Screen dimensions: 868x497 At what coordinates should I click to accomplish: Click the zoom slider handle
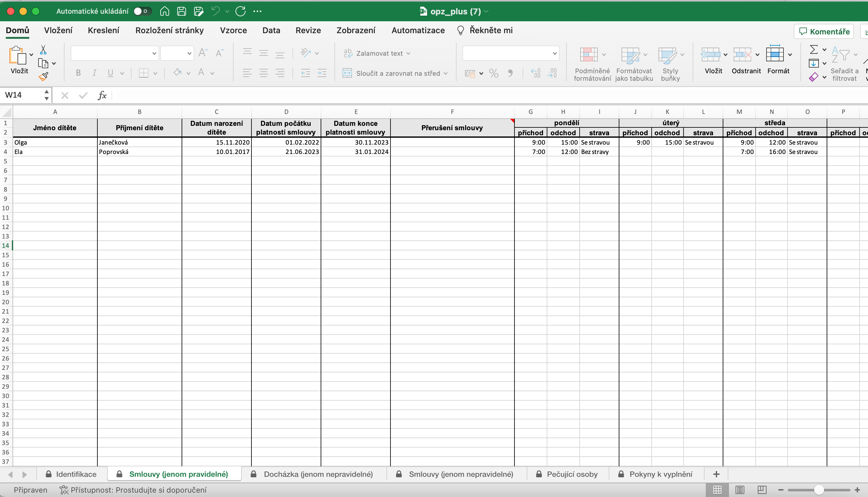819,490
